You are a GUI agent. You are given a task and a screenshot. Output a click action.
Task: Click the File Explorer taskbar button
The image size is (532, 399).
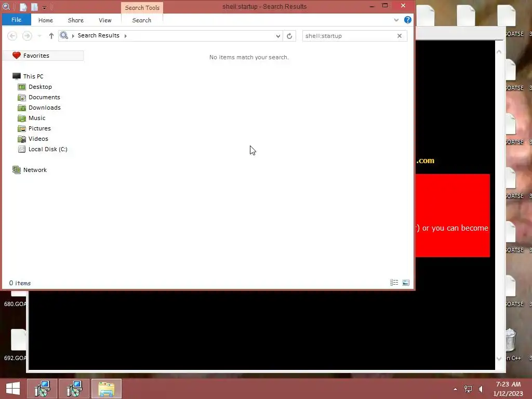pyautogui.click(x=107, y=389)
